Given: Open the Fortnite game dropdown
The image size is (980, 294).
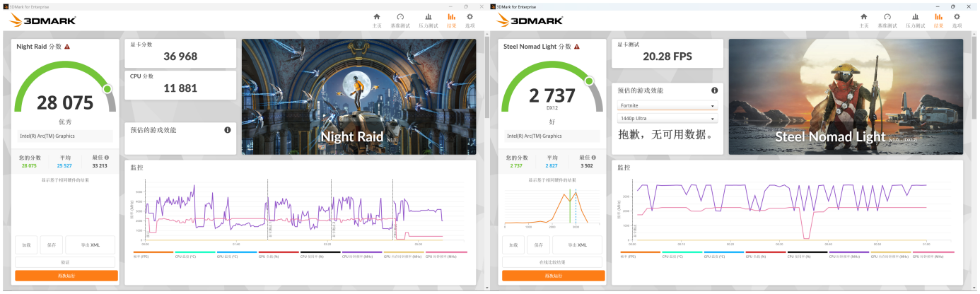Looking at the screenshot, I should point(667,106).
